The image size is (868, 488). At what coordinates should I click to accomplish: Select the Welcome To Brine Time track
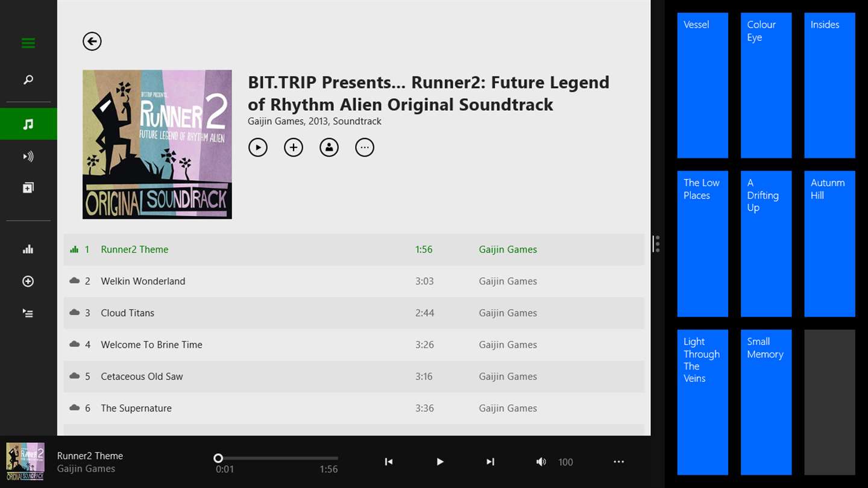354,345
